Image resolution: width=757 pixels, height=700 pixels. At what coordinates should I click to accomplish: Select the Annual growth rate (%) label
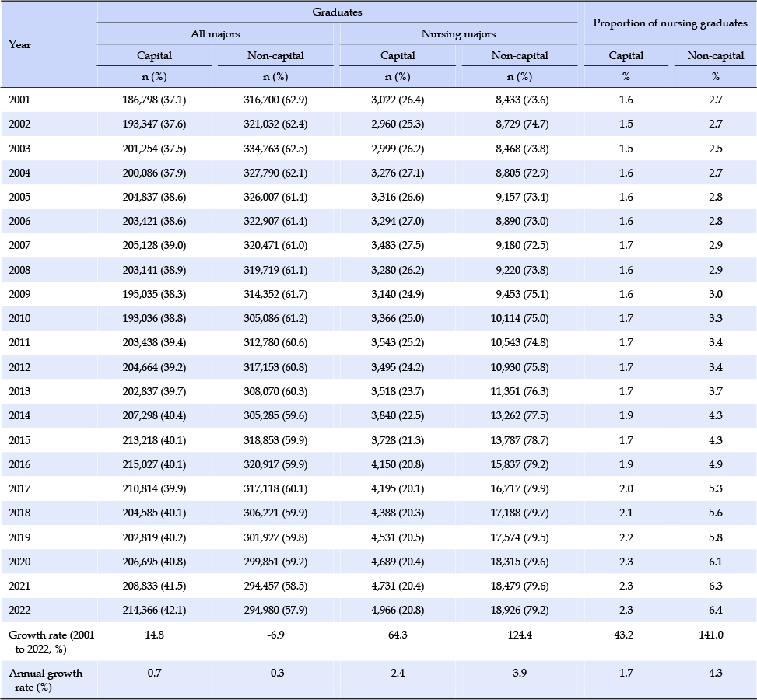coord(46,681)
